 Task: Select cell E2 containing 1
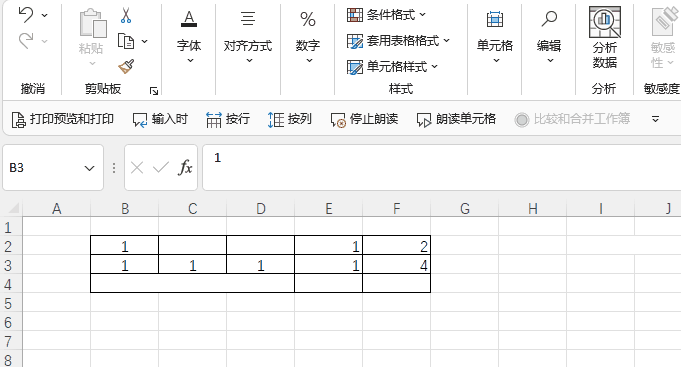tap(329, 245)
